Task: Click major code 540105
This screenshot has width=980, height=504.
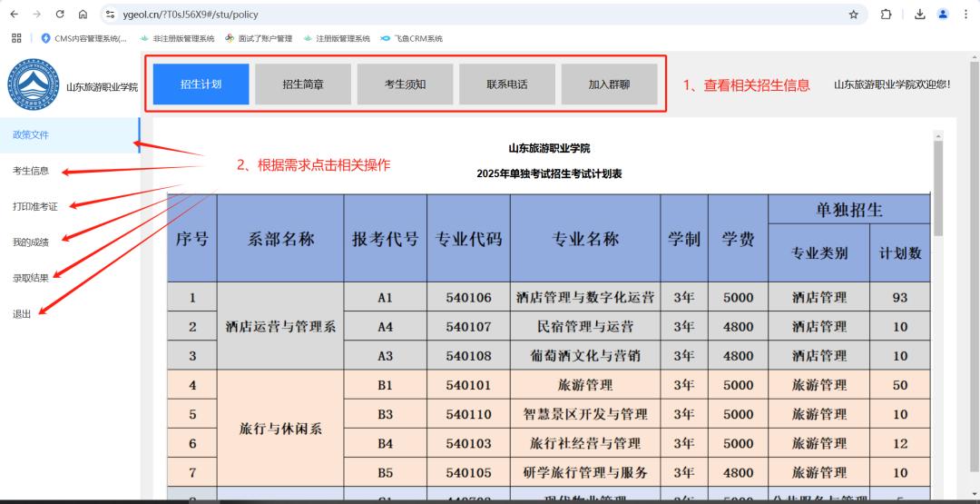Action: pos(469,472)
